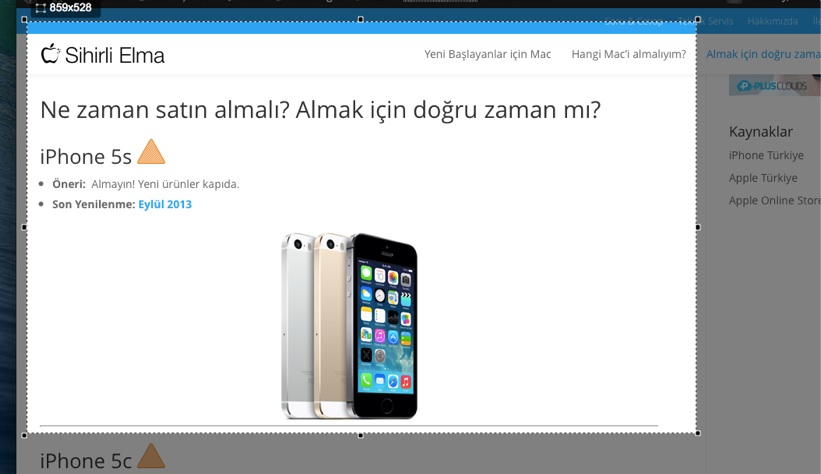The width and height of the screenshot is (821, 474).
Task: Click the Sihirli Elma site title text
Action: pos(115,55)
